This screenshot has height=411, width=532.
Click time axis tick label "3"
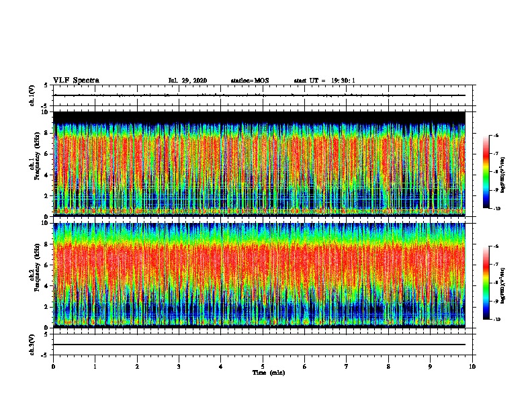179,367
